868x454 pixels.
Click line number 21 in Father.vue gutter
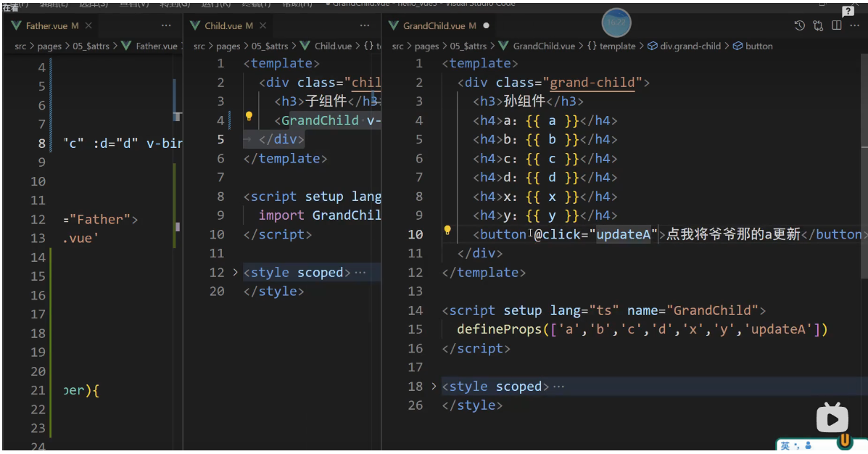tap(38, 390)
